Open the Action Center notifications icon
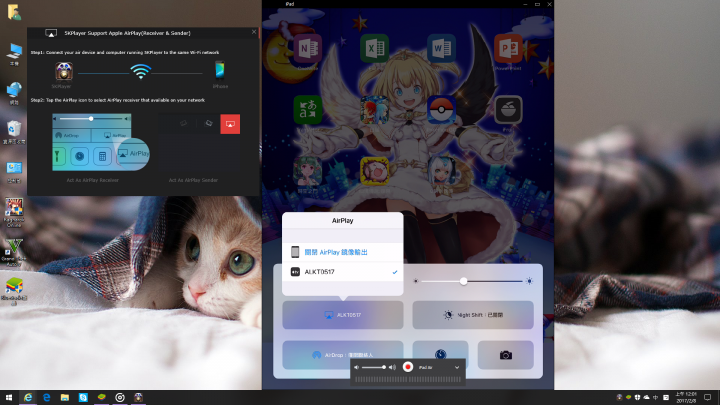 pos(708,398)
